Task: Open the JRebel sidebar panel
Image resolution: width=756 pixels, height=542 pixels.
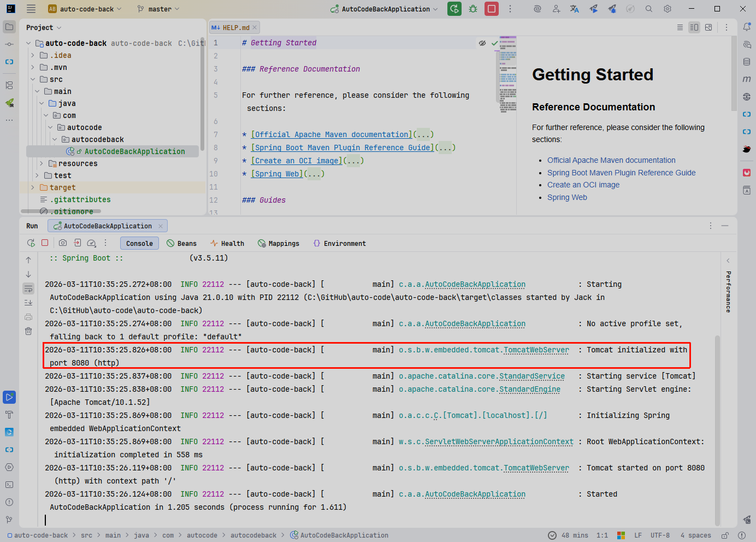Action: coord(9,103)
